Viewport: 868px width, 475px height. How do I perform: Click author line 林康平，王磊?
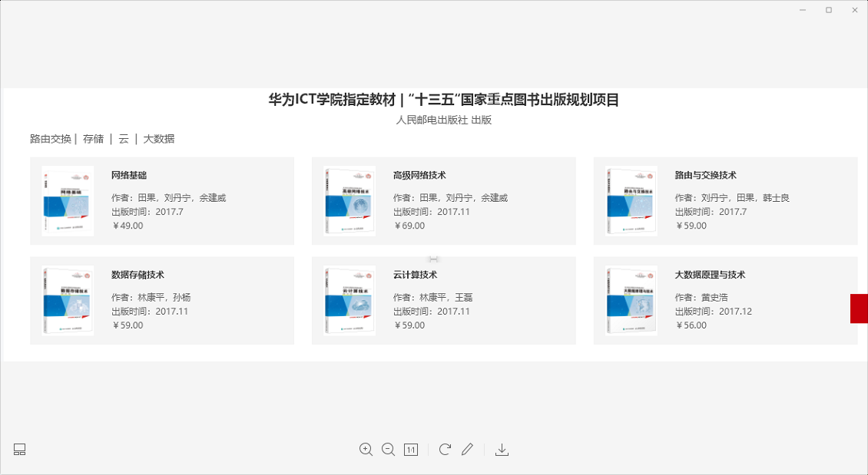coord(433,298)
